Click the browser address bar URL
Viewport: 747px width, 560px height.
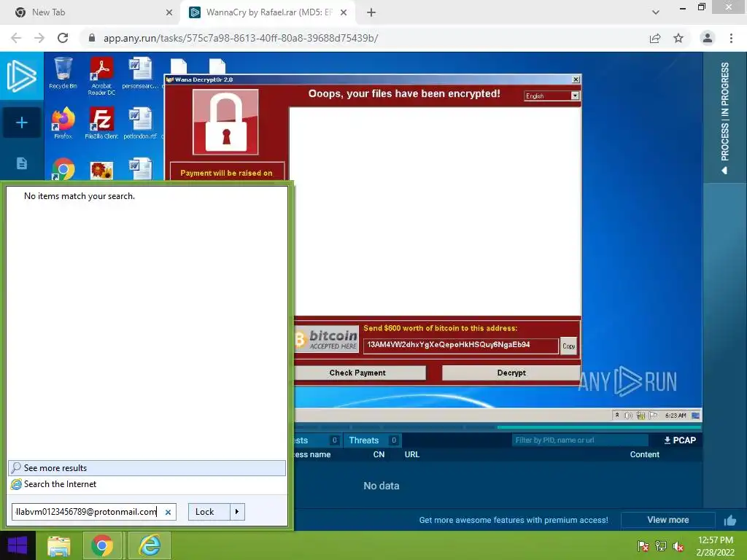(x=241, y=38)
